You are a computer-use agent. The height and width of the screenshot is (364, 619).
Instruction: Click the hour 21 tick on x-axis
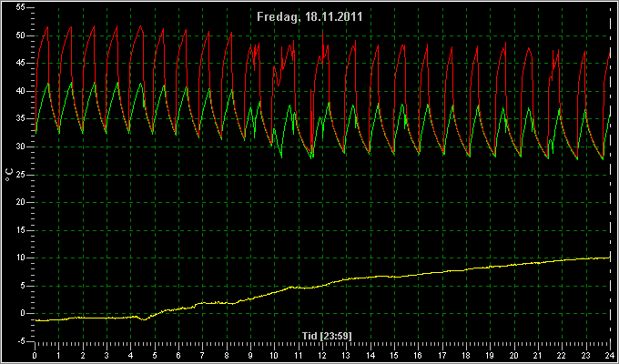point(538,356)
